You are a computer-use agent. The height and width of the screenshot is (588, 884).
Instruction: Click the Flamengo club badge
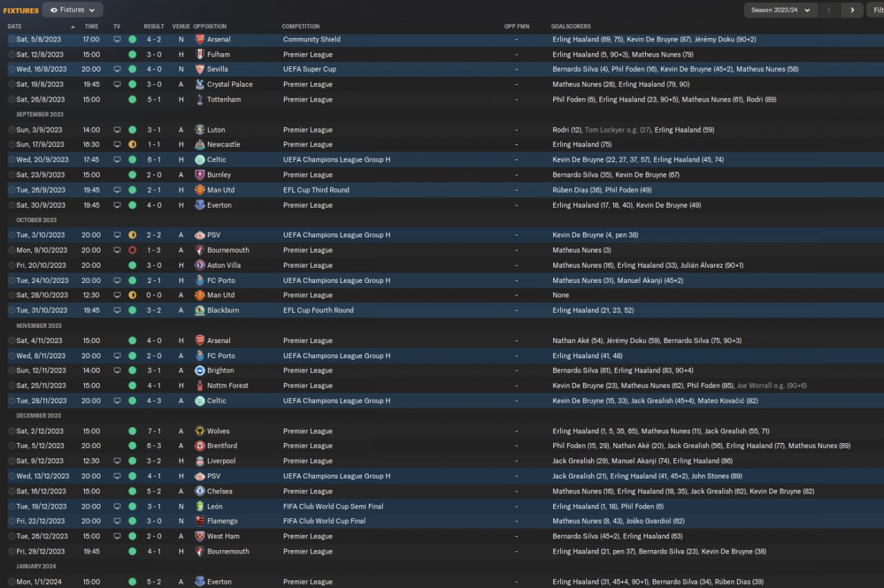pos(200,521)
